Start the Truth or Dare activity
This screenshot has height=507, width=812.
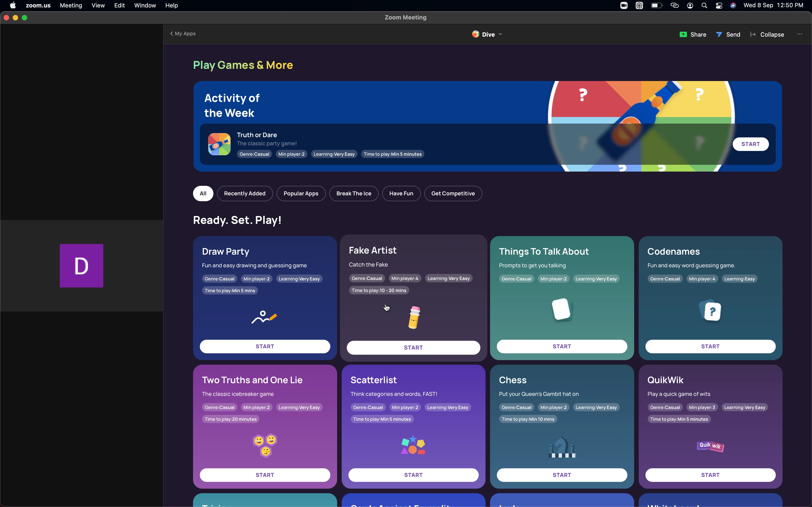(x=750, y=144)
